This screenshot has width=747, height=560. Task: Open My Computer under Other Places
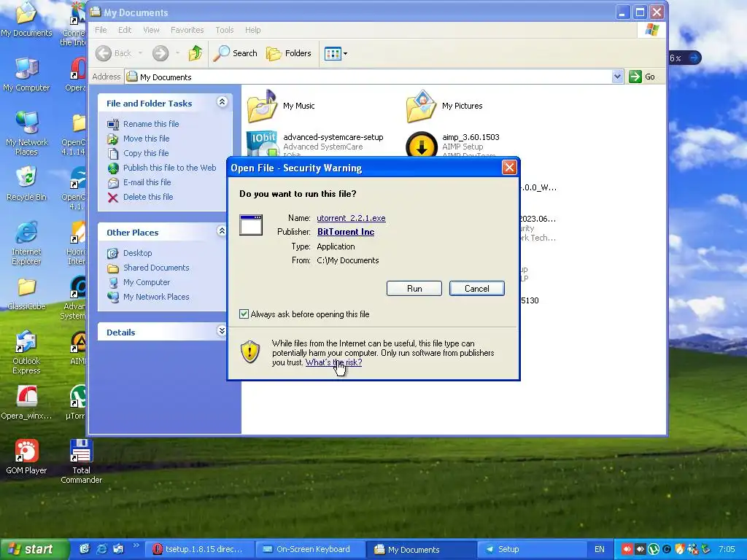point(146,282)
